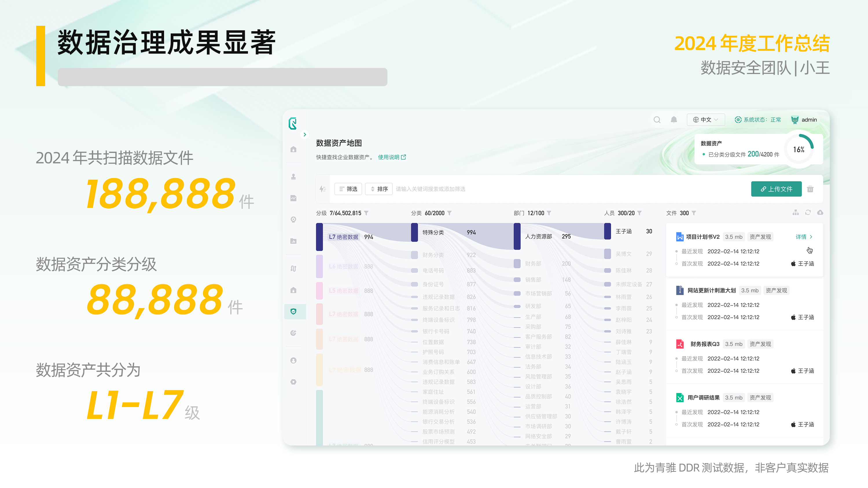Open the hierarchy tree view icon
Image resolution: width=868 pixels, height=488 pixels.
(796, 212)
